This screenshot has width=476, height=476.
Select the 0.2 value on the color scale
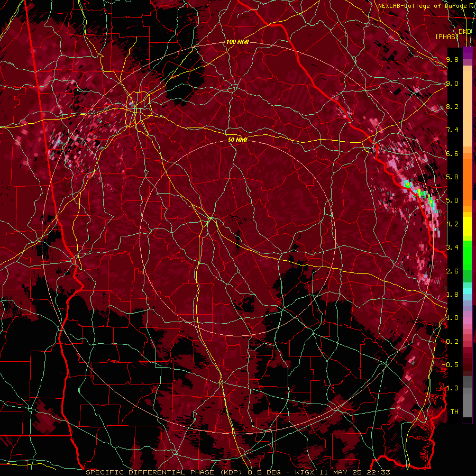click(x=452, y=342)
